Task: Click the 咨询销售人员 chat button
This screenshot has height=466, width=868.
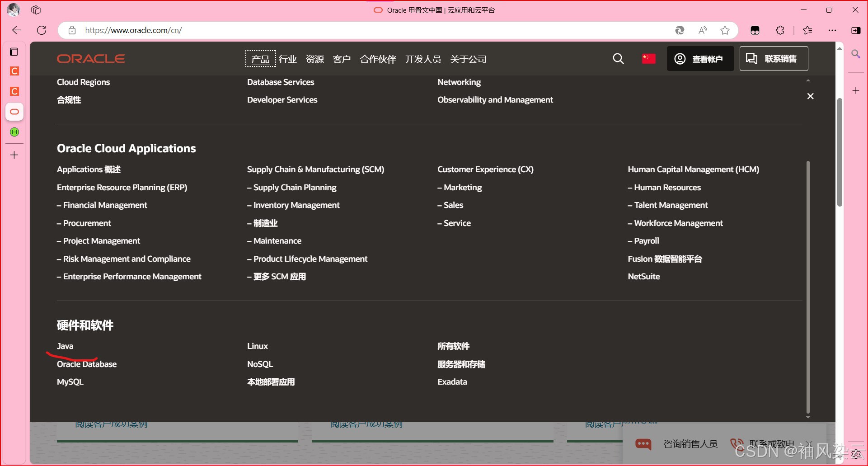Action: pyautogui.click(x=676, y=444)
